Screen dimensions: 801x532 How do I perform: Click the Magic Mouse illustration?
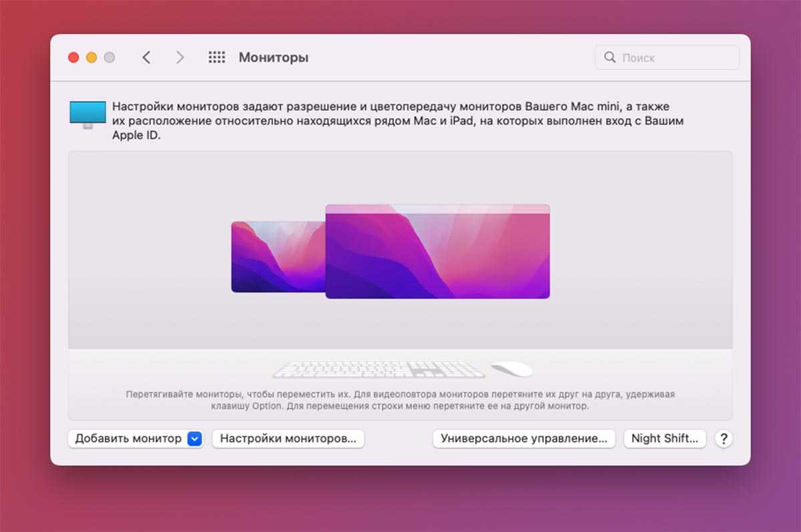(512, 368)
